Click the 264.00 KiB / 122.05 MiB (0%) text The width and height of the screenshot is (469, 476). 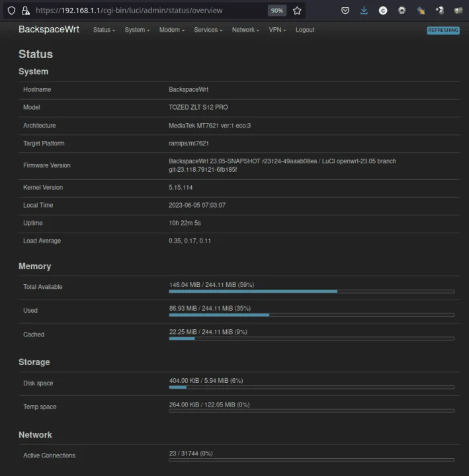click(x=209, y=405)
